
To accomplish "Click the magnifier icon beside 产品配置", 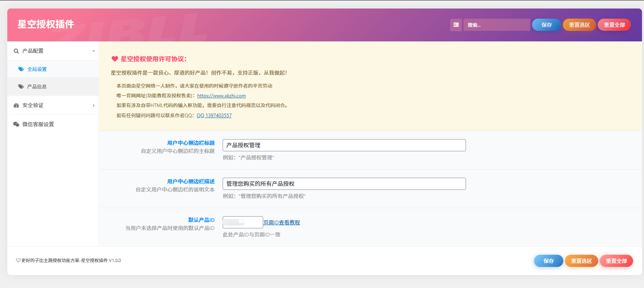I will (16, 51).
